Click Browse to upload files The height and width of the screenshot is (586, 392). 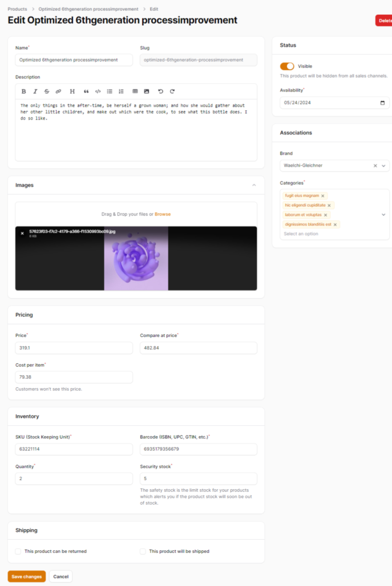click(x=163, y=214)
